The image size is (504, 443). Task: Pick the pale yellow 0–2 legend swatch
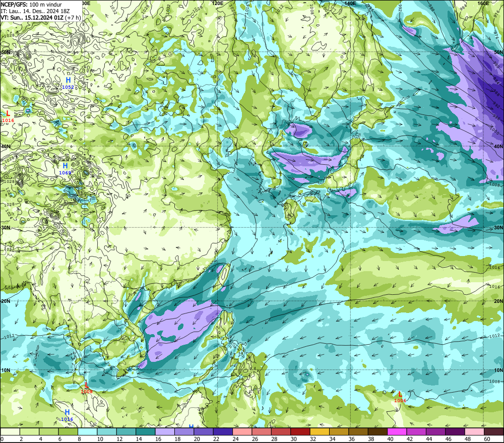[10, 431]
